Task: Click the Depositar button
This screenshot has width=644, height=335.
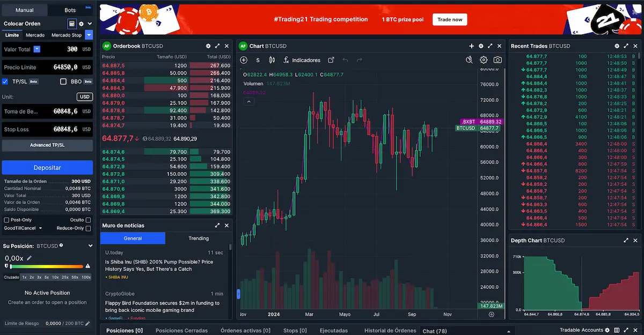Action: [x=47, y=167]
